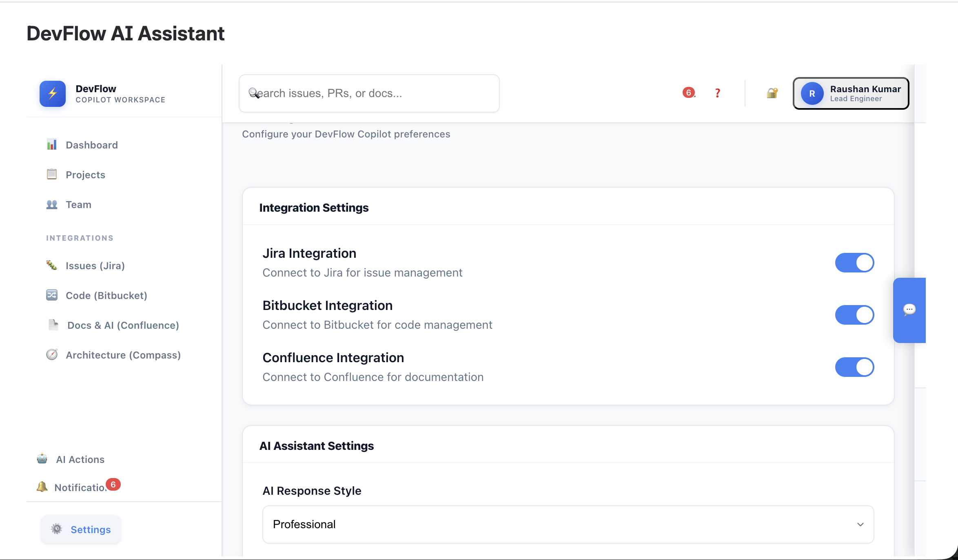Viewport: 958px width, 560px height.
Task: Turn off the Bitbucket Integration switch
Action: click(x=854, y=315)
